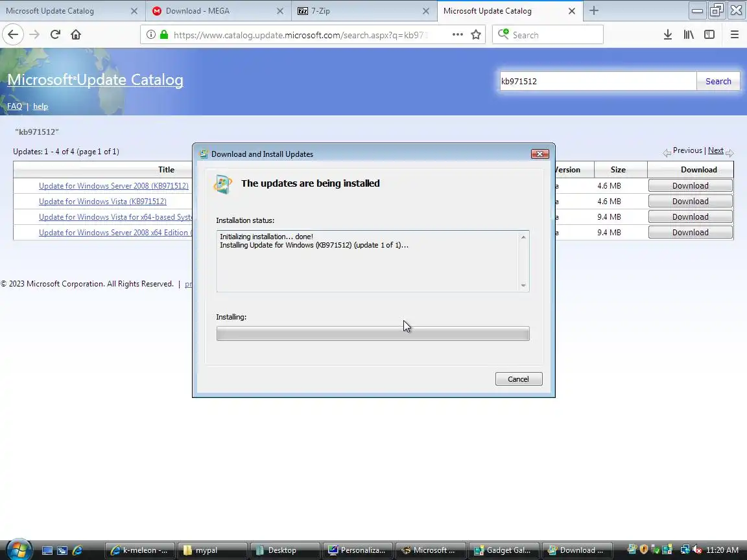The image size is (747, 560).
Task: Download the Windows Vista 4.6 MB update
Action: tap(691, 202)
